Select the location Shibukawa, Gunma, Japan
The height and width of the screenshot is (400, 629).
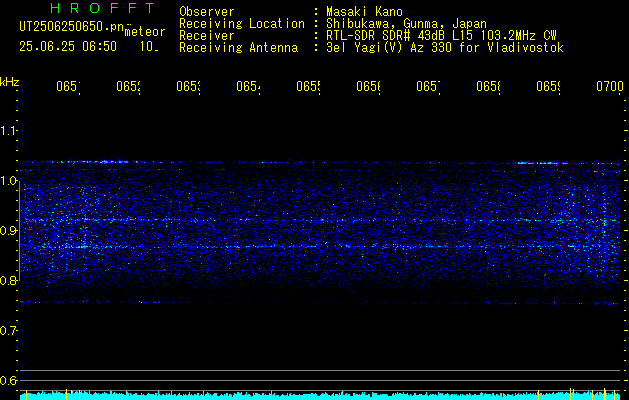pyautogui.click(x=406, y=24)
